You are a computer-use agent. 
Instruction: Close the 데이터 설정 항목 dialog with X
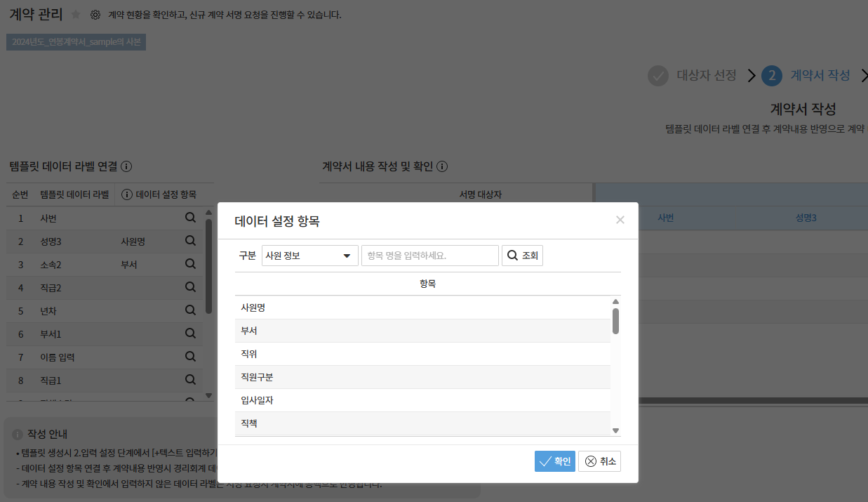coord(620,220)
